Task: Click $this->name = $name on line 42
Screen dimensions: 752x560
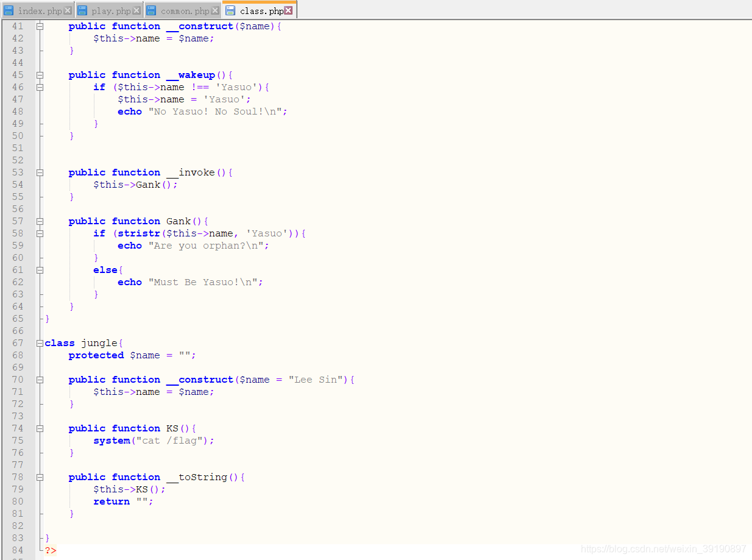Action: click(x=154, y=38)
